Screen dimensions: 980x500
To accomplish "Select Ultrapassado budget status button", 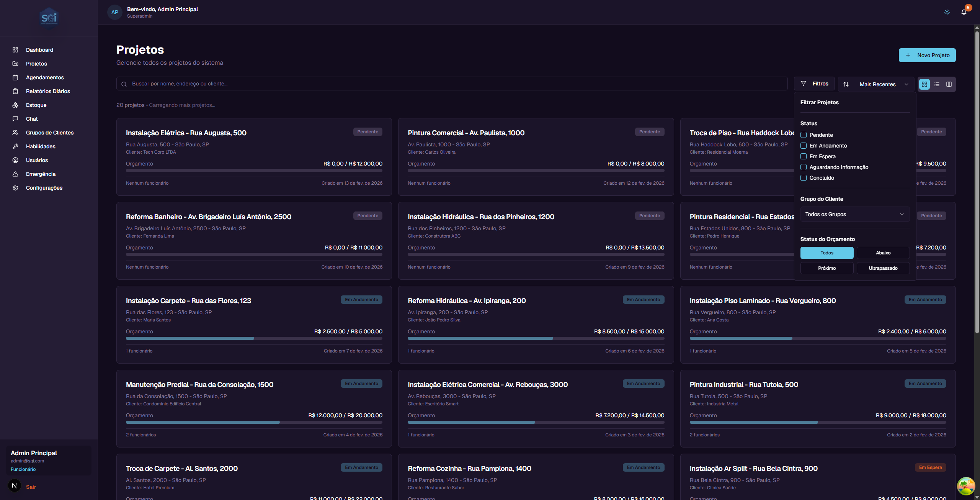I will (x=883, y=268).
